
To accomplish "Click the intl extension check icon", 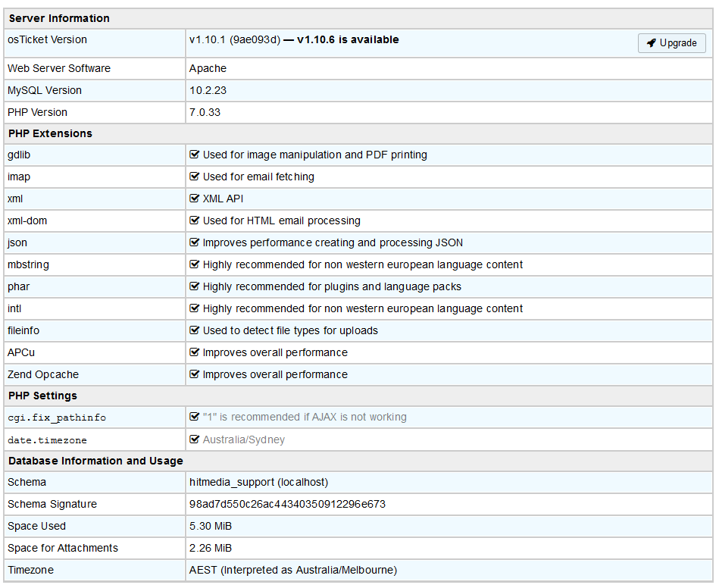I will (x=195, y=308).
